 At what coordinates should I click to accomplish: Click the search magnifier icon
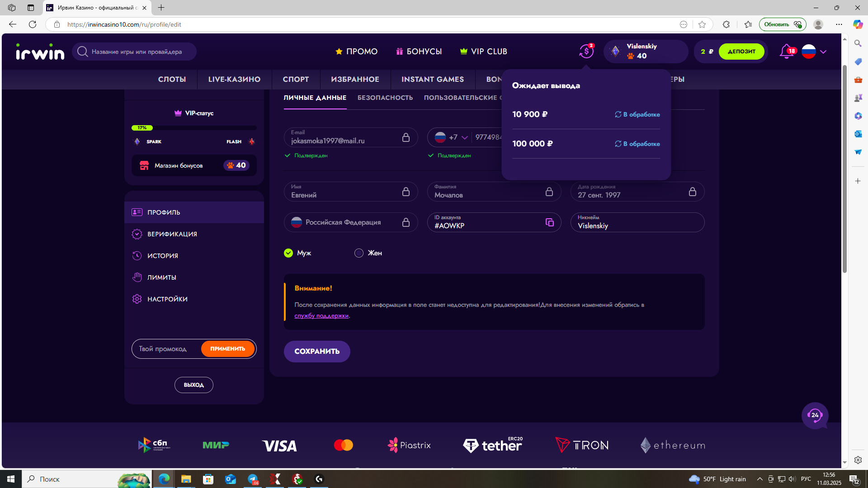(82, 52)
